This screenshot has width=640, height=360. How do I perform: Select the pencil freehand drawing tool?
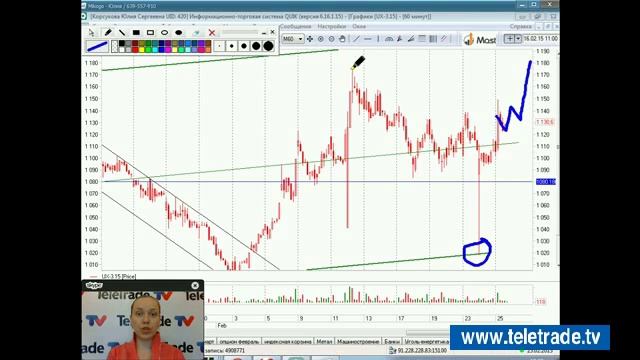108,33
